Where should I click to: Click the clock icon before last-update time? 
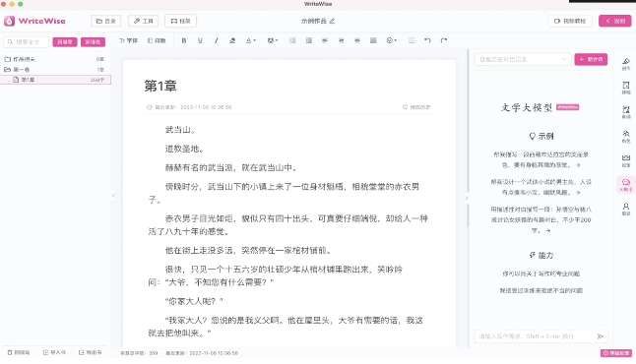click(150, 107)
